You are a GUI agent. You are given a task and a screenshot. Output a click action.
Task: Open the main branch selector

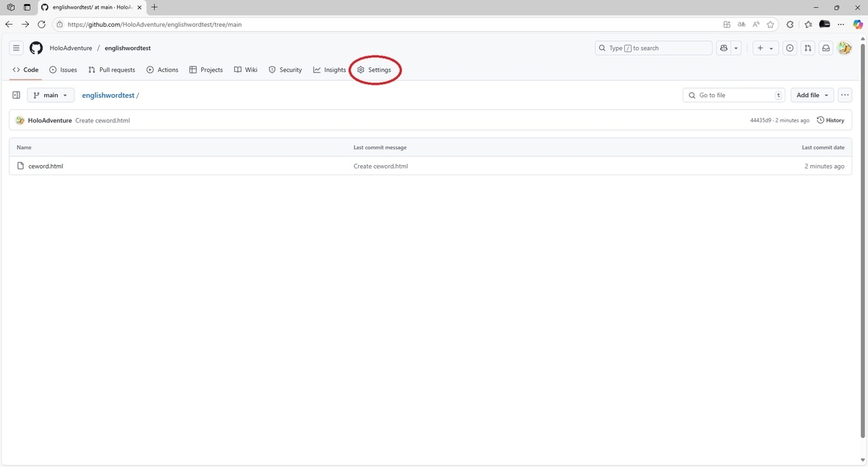50,95
